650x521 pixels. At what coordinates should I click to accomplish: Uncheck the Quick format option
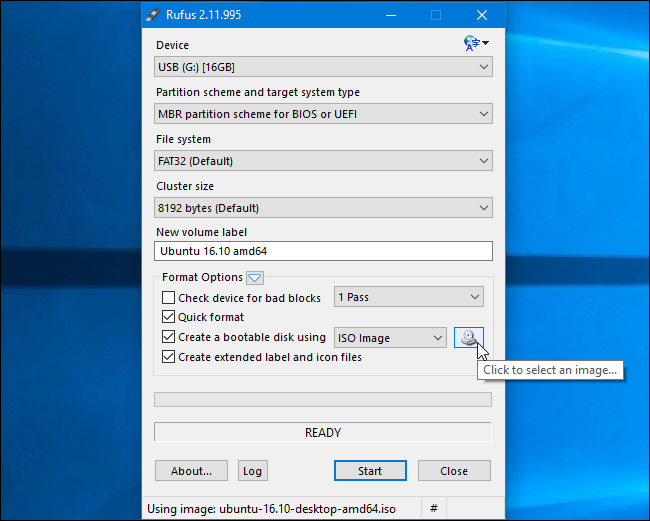click(x=168, y=318)
